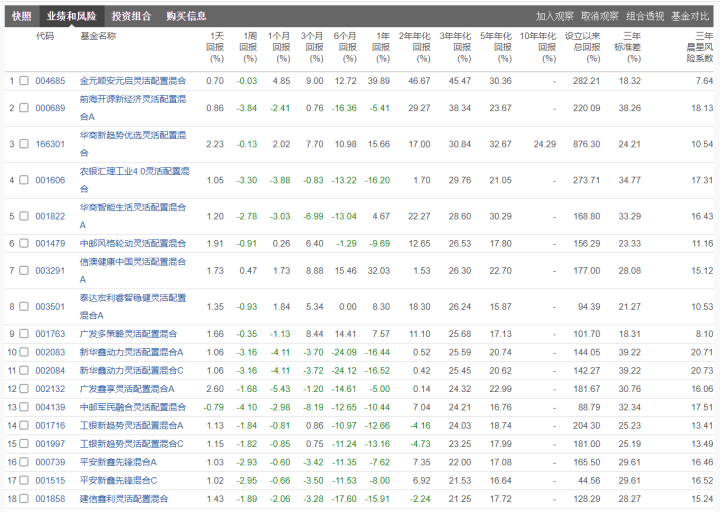Open 组合透视 link
720x512 pixels.
coord(645,17)
